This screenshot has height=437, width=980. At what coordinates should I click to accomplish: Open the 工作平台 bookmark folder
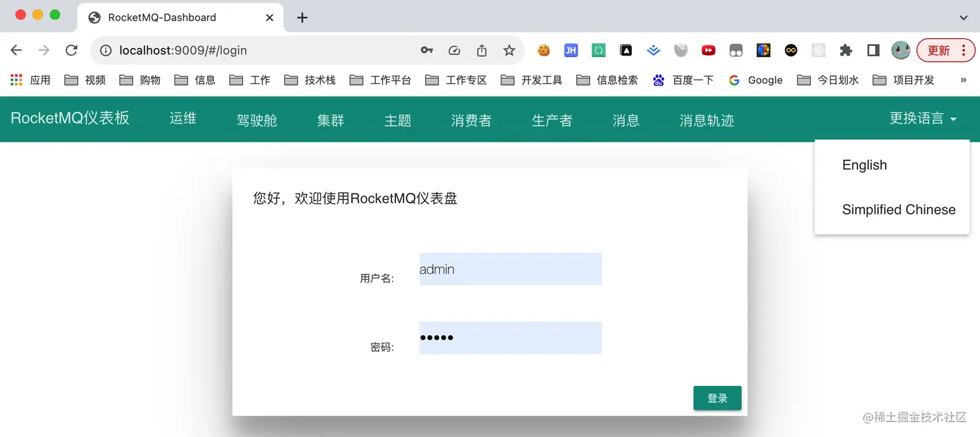coord(381,80)
